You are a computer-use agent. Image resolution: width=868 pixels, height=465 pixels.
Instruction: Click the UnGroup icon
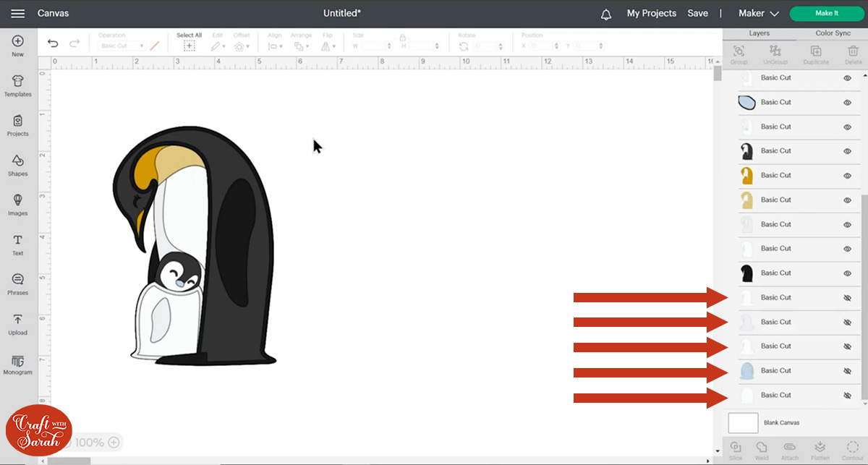point(775,51)
